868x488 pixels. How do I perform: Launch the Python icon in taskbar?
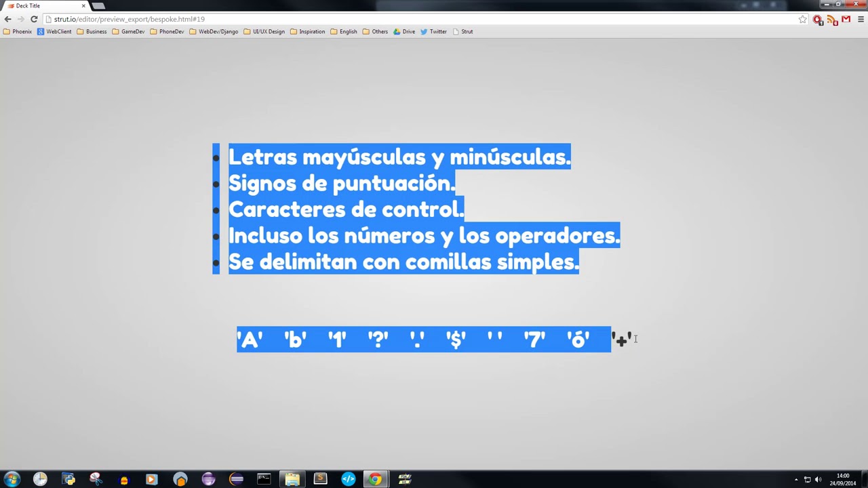[x=68, y=479]
